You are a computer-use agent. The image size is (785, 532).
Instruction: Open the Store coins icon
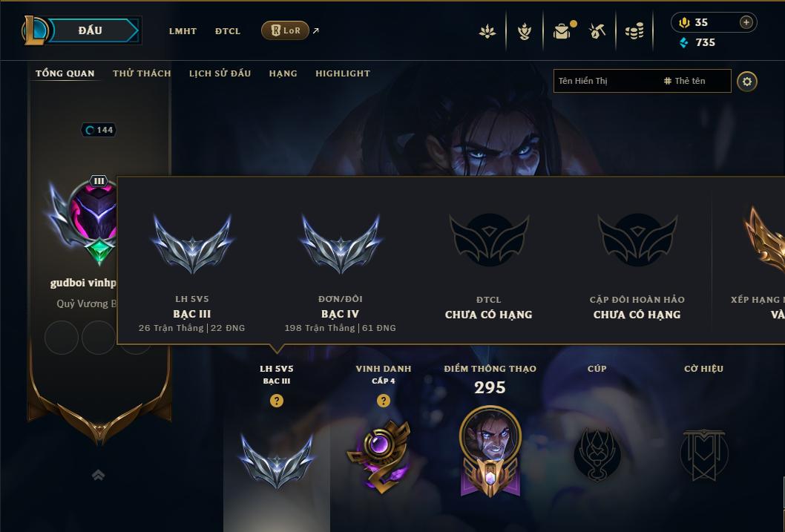(x=634, y=31)
